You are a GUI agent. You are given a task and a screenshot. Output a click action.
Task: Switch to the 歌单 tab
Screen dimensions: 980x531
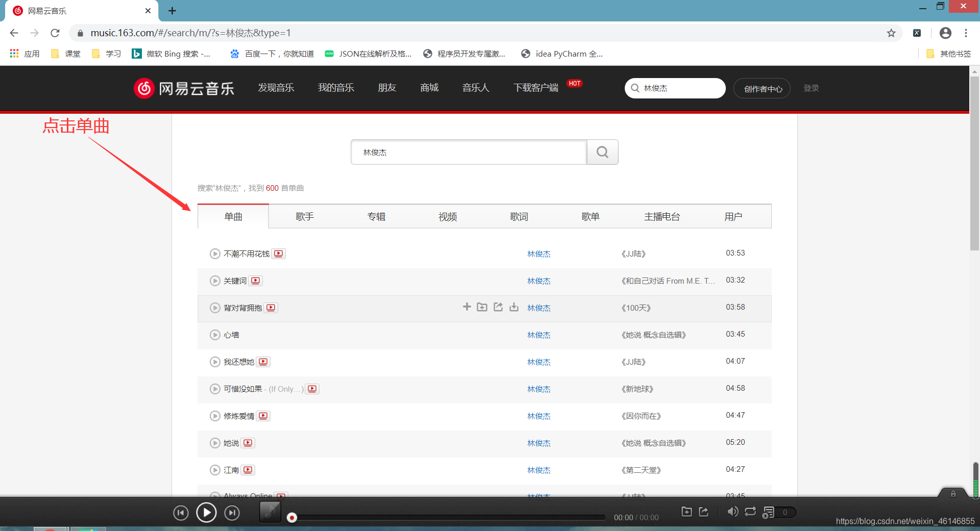591,216
